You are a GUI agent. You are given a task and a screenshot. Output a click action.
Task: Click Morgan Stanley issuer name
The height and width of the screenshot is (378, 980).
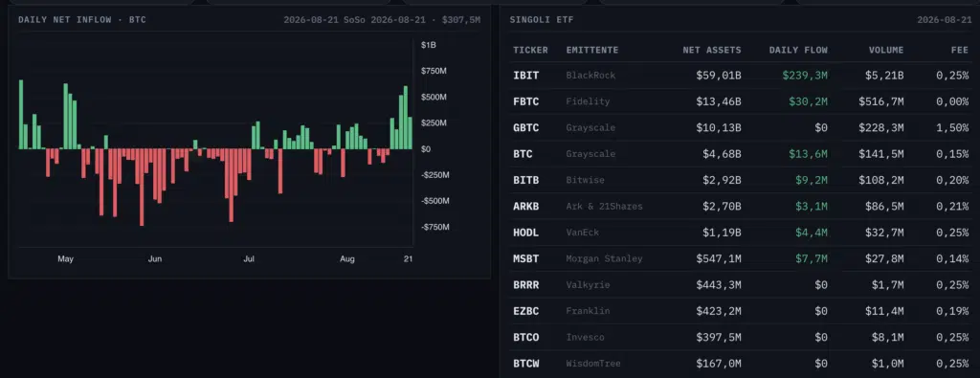(x=605, y=258)
